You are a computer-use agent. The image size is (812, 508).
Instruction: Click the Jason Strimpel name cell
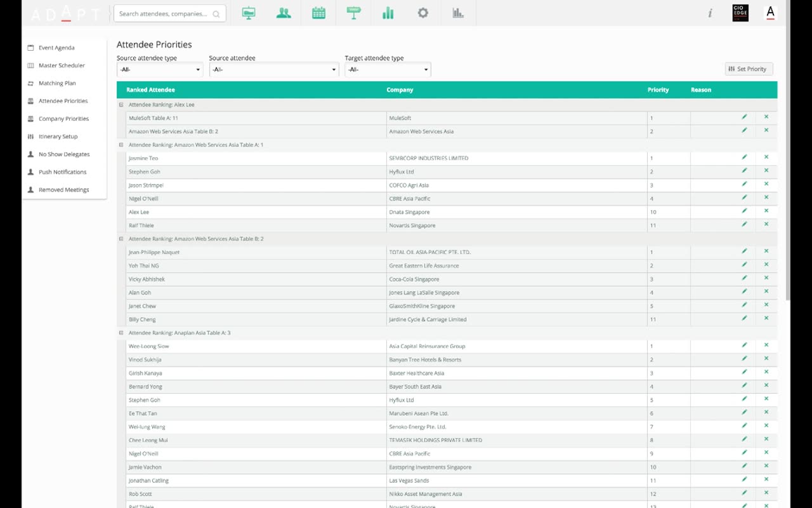click(256, 185)
